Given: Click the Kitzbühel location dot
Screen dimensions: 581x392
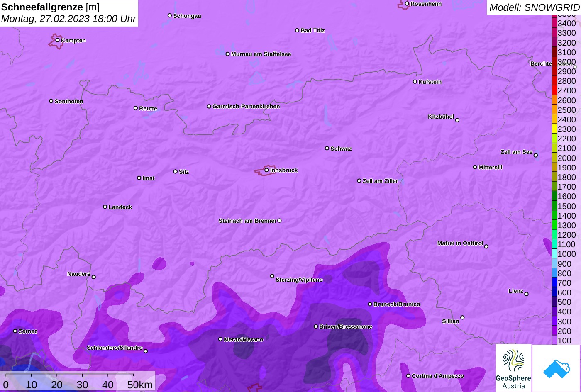Looking at the screenshot, I should coord(457,120).
